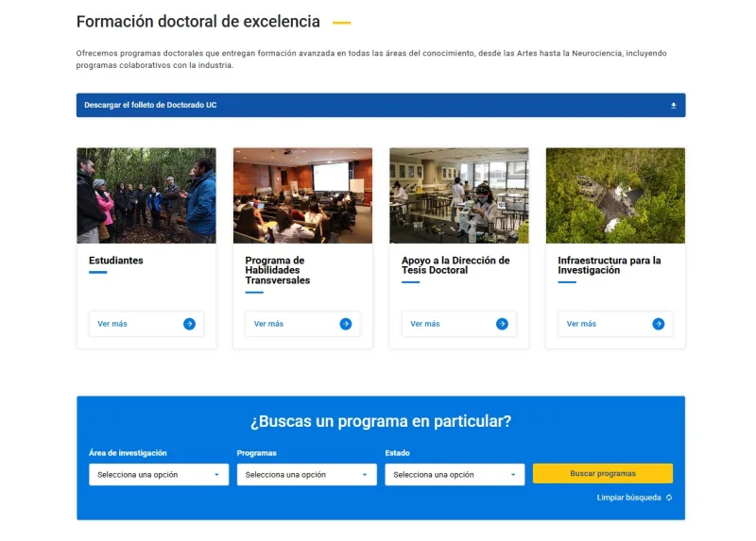The image size is (756, 541).
Task: Click the Formación doctoral de excelencia heading
Action: pos(198,22)
